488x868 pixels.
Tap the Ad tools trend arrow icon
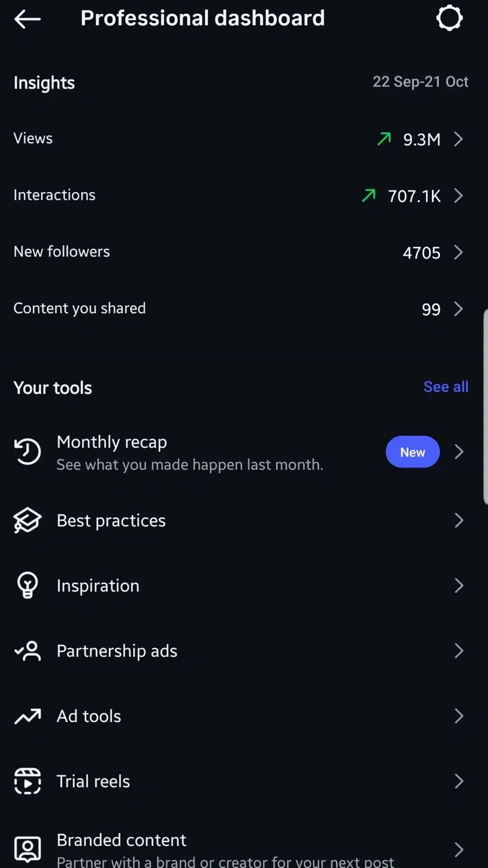pyautogui.click(x=27, y=716)
